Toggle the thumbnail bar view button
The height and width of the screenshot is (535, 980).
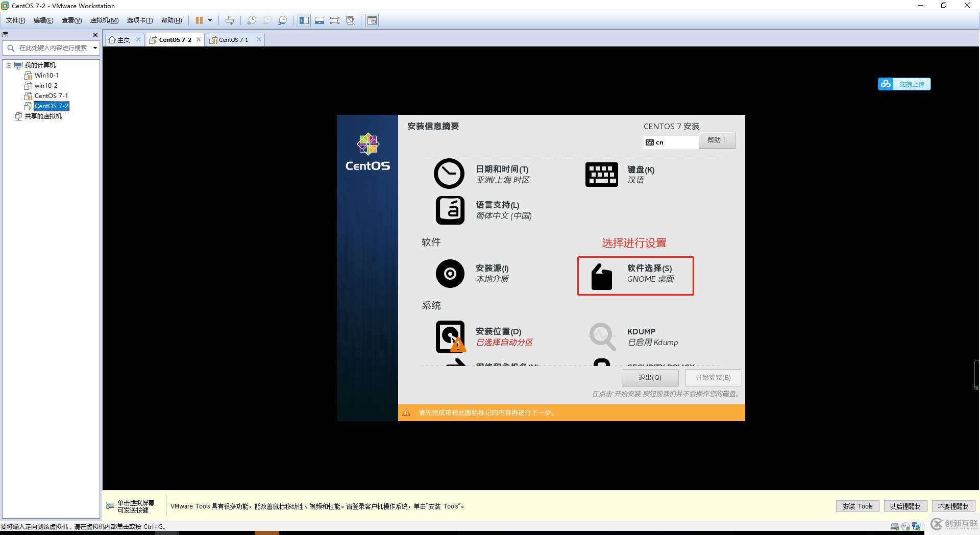[x=320, y=20]
